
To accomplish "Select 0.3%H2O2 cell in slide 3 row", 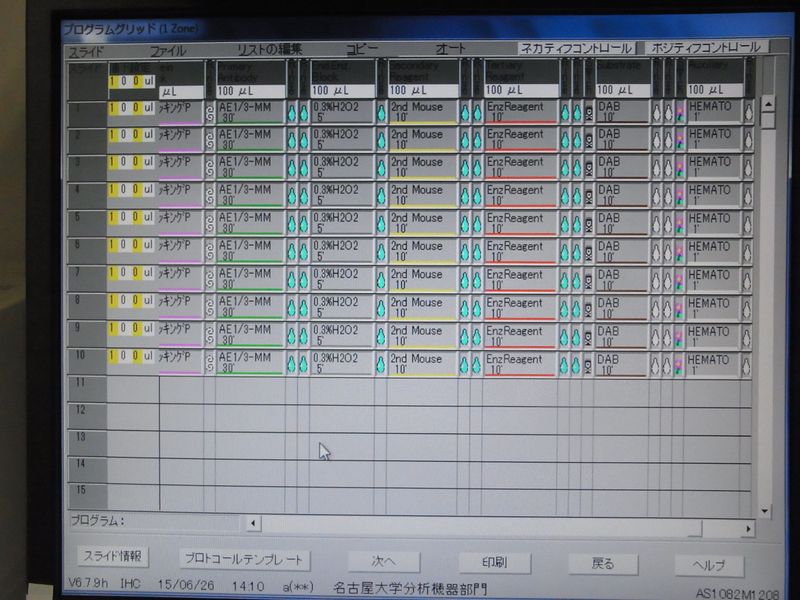I will 342,167.
